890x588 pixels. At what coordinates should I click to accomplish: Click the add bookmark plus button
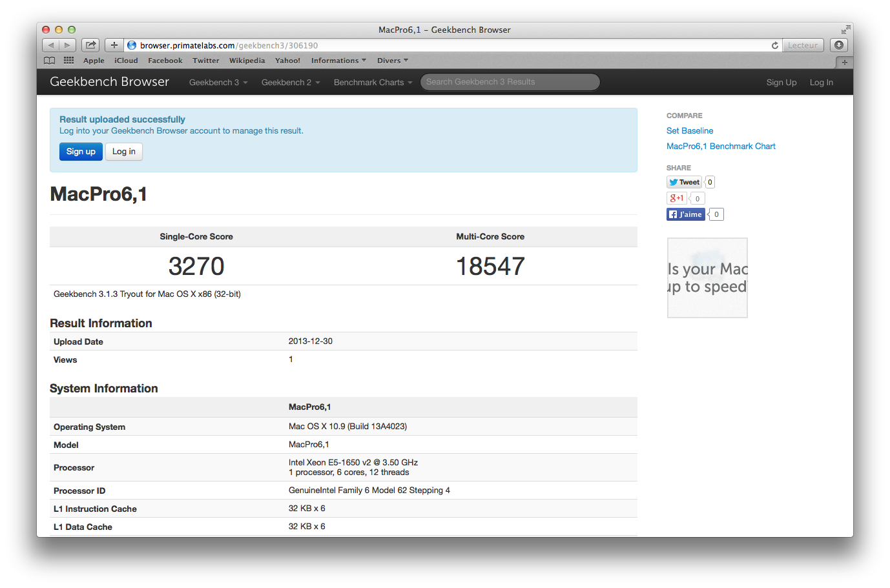pyautogui.click(x=114, y=45)
